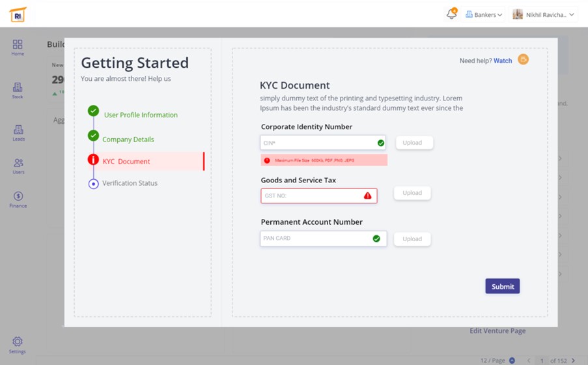Open the Stock sidebar section
The image size is (588, 365).
tap(18, 91)
